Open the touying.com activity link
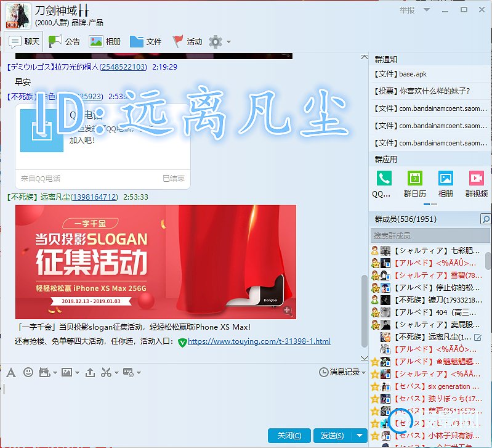 pos(259,341)
